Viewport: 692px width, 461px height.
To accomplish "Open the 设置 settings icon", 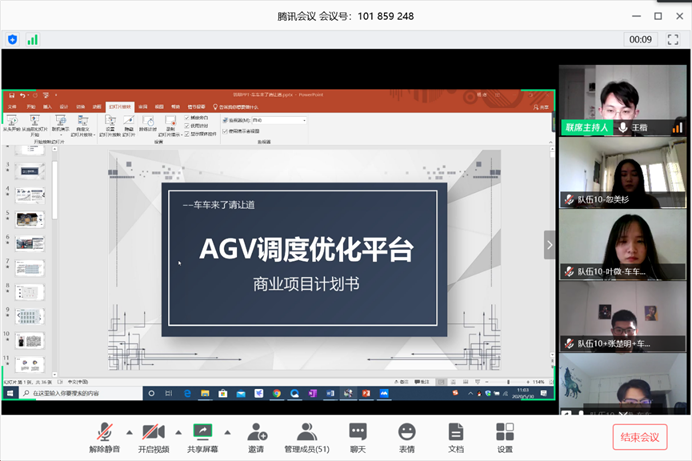I will pos(505,433).
